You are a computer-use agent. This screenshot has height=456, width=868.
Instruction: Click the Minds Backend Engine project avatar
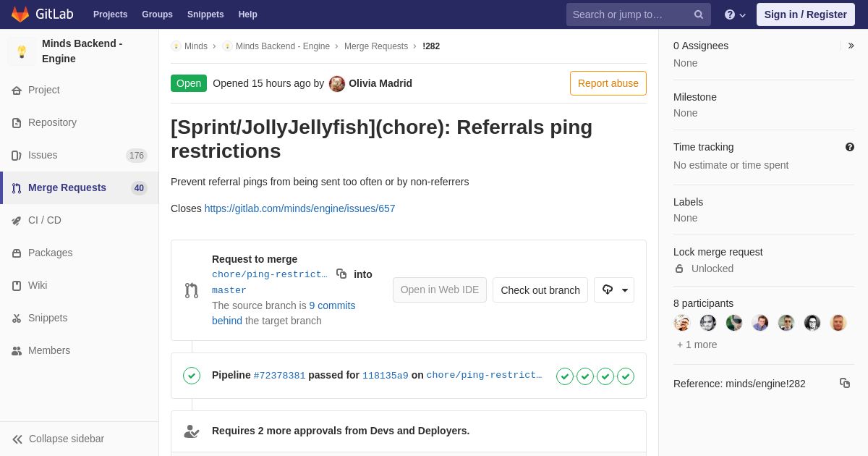(x=22, y=51)
